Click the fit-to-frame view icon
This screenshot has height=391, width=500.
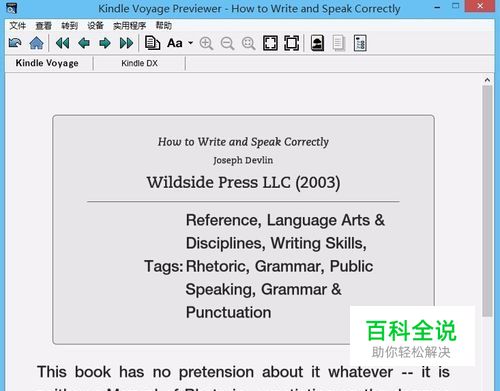[292, 43]
